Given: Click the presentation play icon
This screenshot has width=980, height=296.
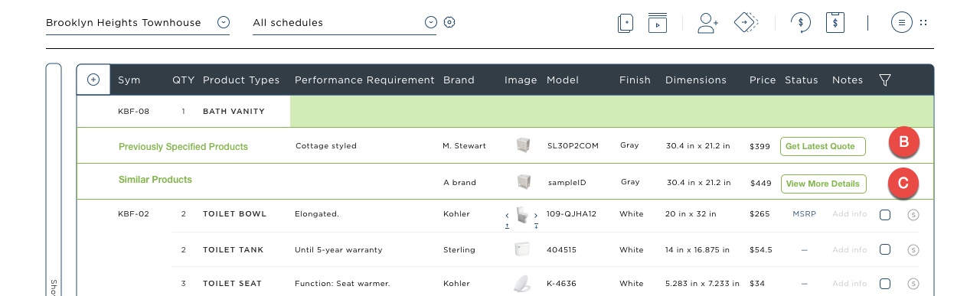Looking at the screenshot, I should coord(657,23).
